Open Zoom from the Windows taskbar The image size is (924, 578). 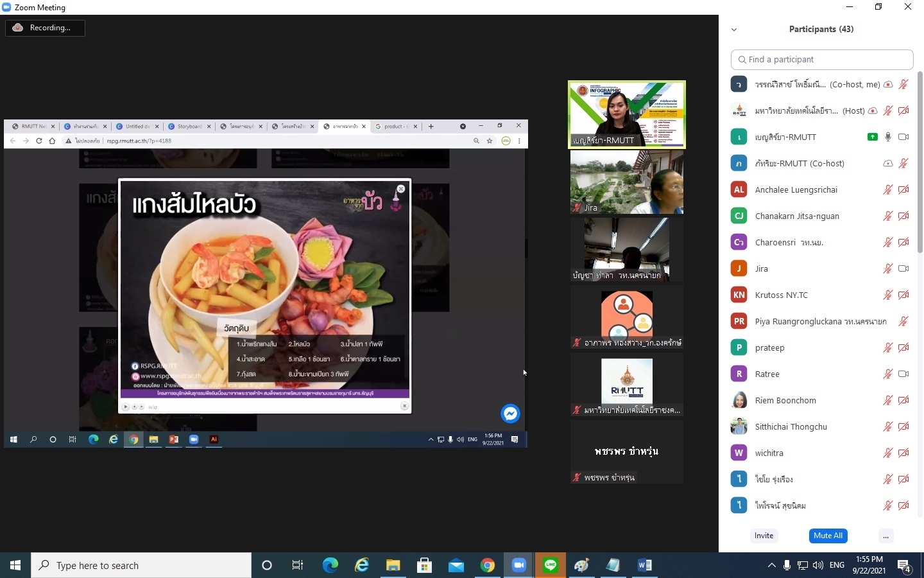pyautogui.click(x=518, y=565)
